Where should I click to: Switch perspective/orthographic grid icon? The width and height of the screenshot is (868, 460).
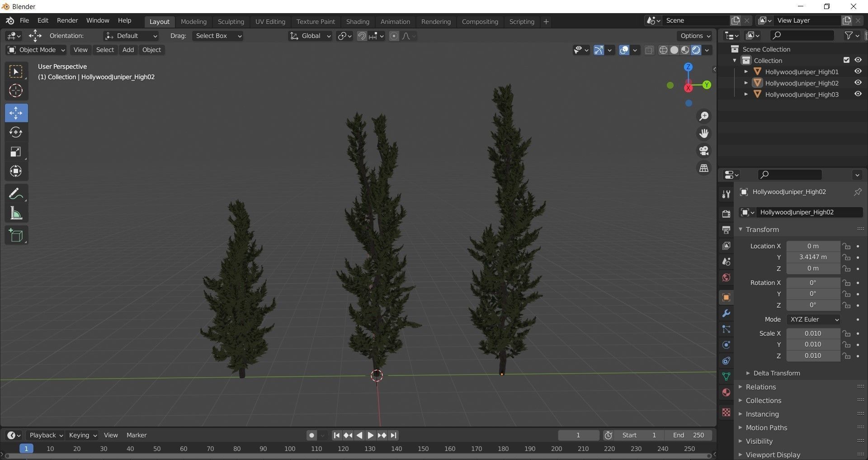(704, 168)
